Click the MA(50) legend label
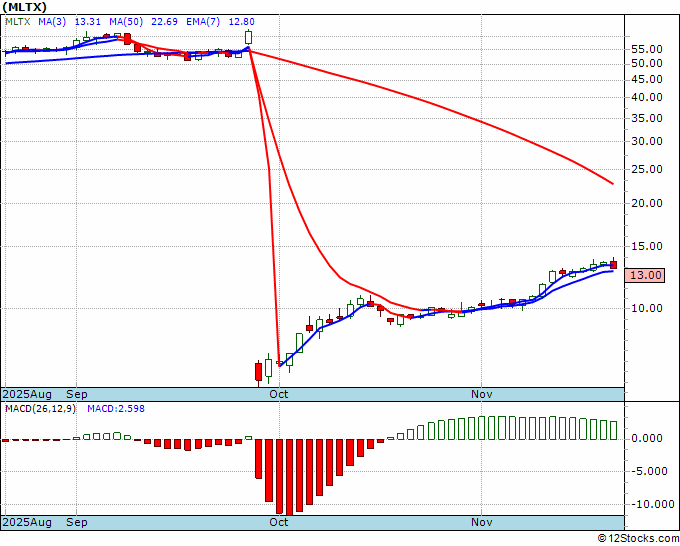 click(x=126, y=22)
